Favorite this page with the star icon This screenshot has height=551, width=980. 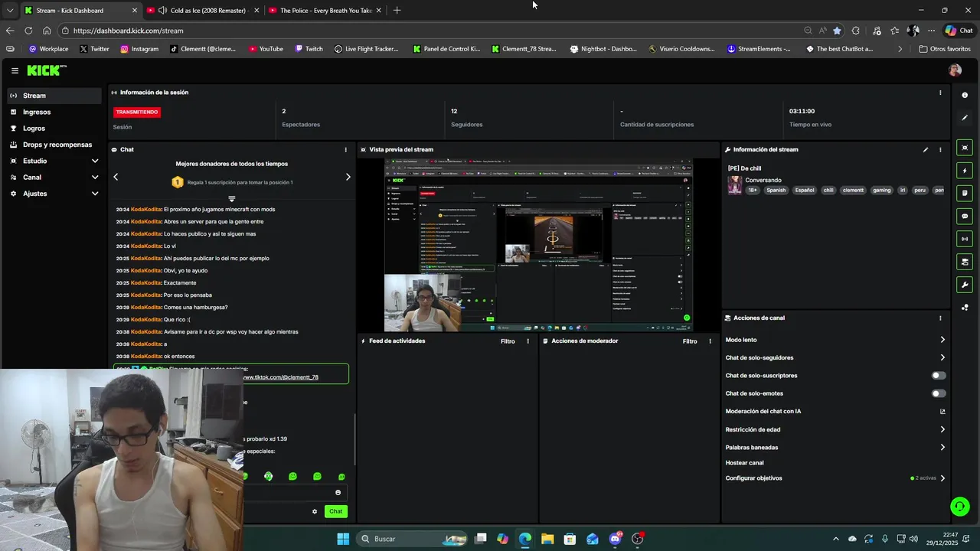pyautogui.click(x=837, y=31)
